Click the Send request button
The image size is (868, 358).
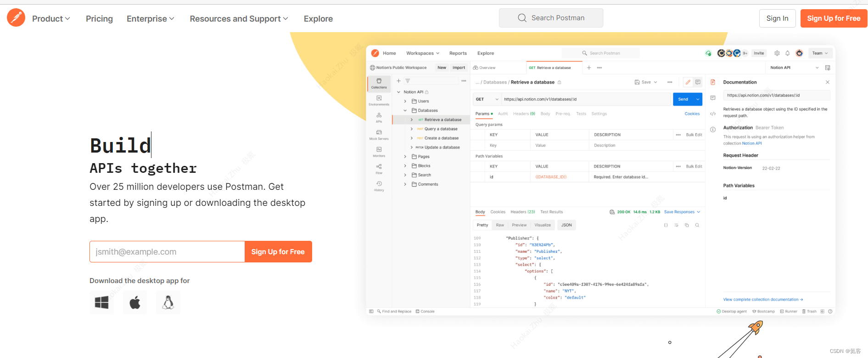pyautogui.click(x=683, y=99)
